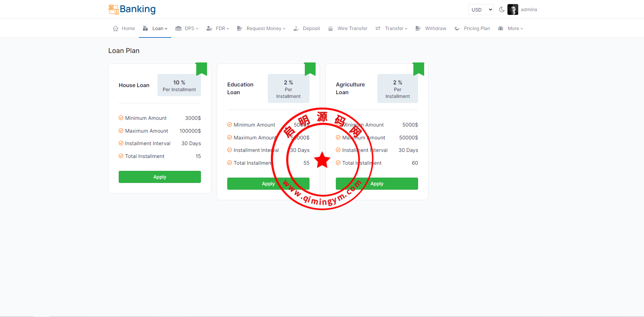
Task: Click the Wire Transfer icon
Action: click(331, 28)
